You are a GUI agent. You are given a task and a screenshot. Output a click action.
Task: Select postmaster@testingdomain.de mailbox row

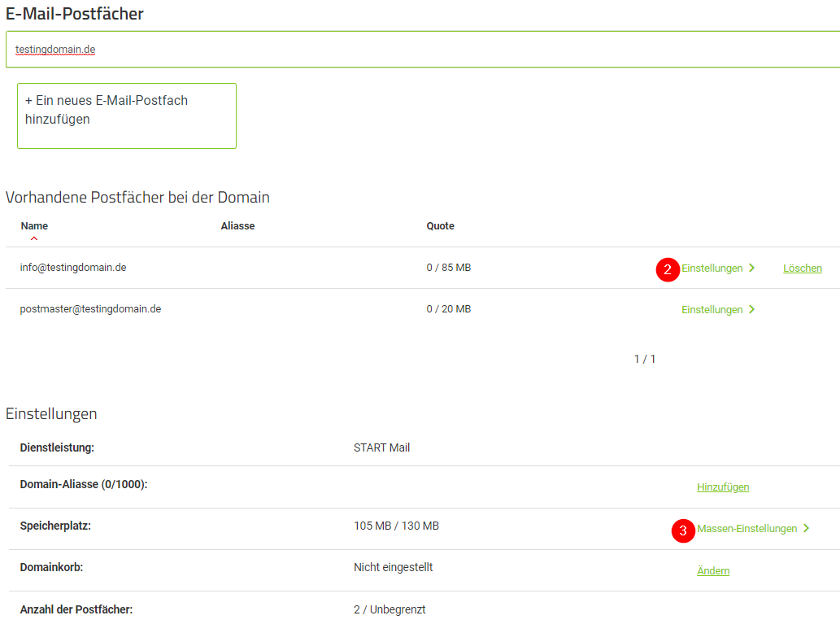[x=423, y=309]
